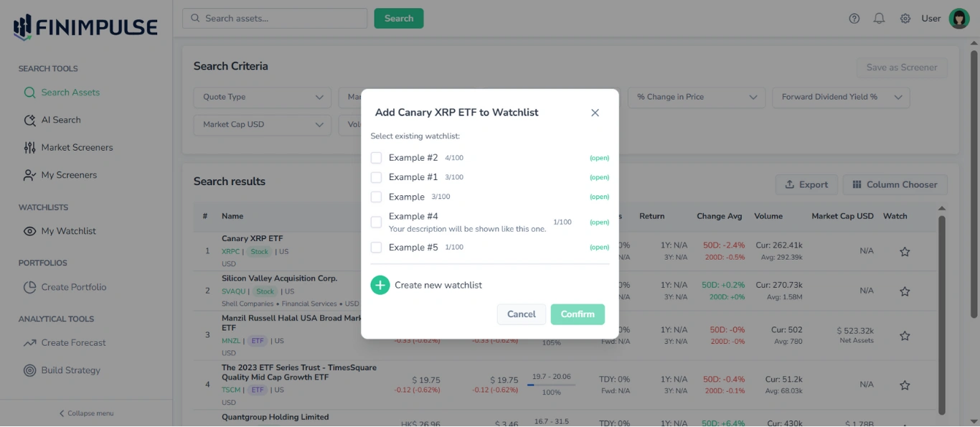The height and width of the screenshot is (427, 980).
Task: Click the green plus to create new watchlist
Action: tap(380, 285)
